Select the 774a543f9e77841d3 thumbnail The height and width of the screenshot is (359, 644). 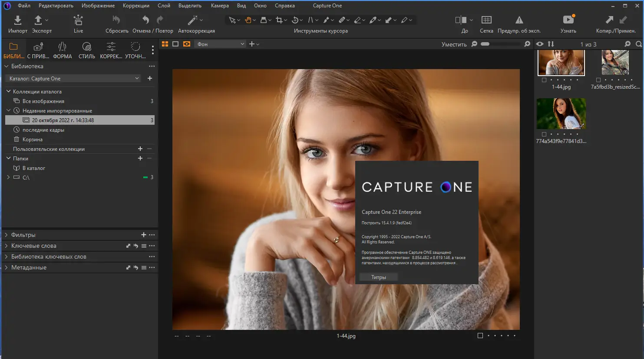pyautogui.click(x=561, y=114)
